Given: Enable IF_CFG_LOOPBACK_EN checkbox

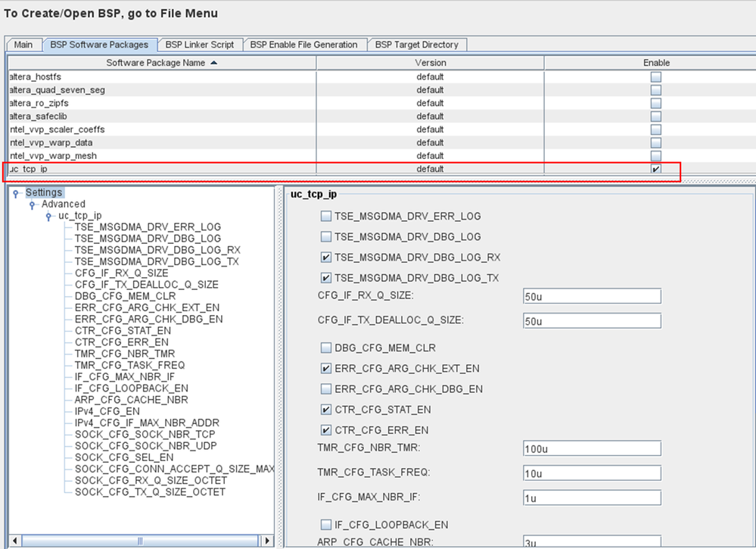Looking at the screenshot, I should tap(326, 524).
